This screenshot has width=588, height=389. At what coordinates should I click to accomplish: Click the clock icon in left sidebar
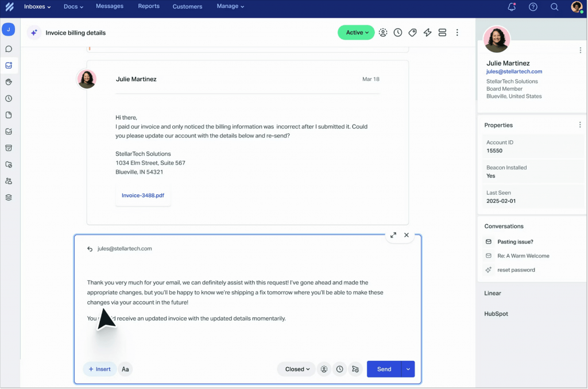pos(9,98)
